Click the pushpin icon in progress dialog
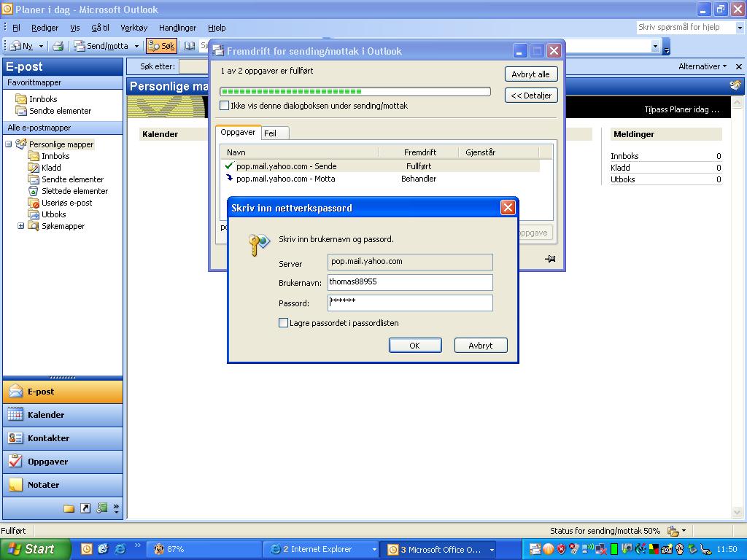The width and height of the screenshot is (747, 560). [x=550, y=259]
